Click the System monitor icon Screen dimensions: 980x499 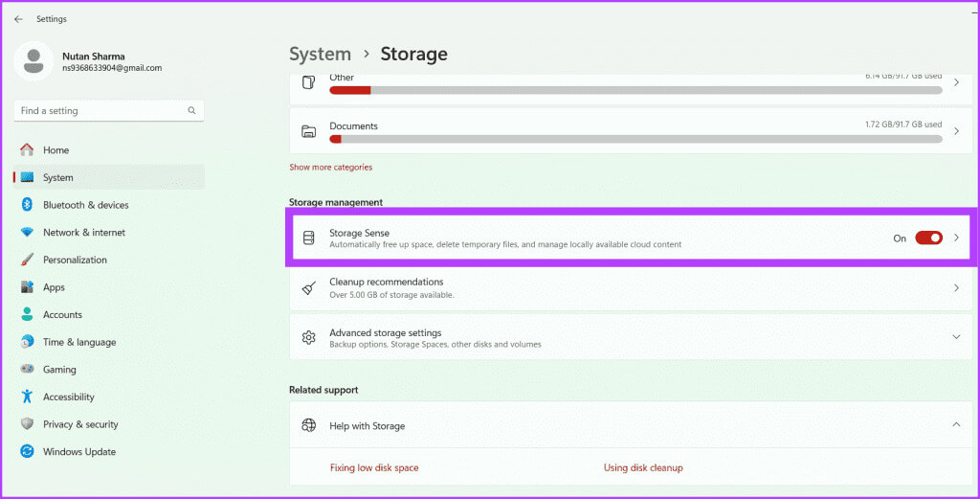27,177
